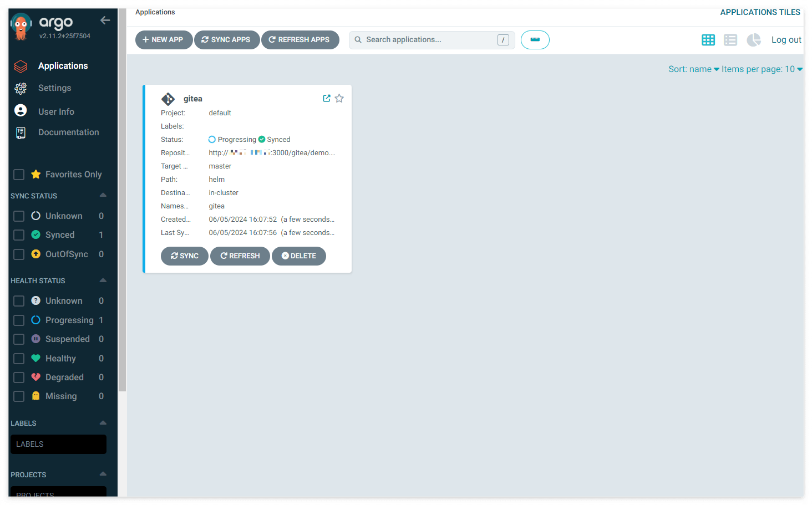
Task: Click the 'master' target revision value
Action: point(220,166)
